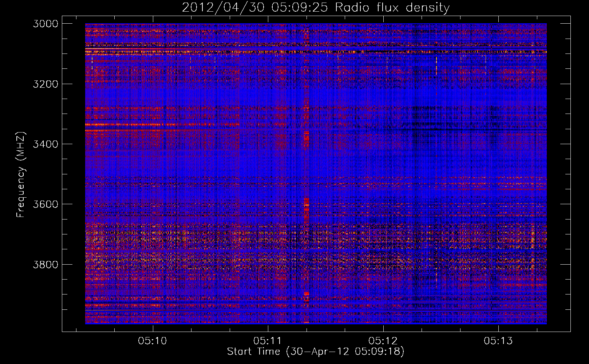Click the 'Start Time (30-Apr-12 05:09:18)' axis label
The height and width of the screenshot is (364, 589).
pyautogui.click(x=316, y=352)
